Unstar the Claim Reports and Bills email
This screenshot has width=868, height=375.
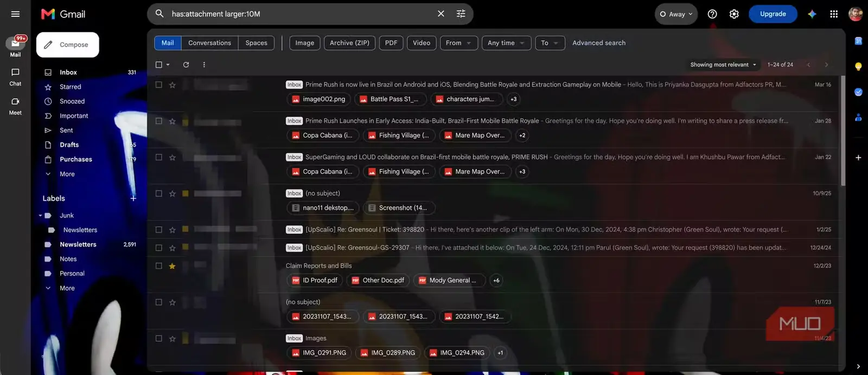(173, 266)
